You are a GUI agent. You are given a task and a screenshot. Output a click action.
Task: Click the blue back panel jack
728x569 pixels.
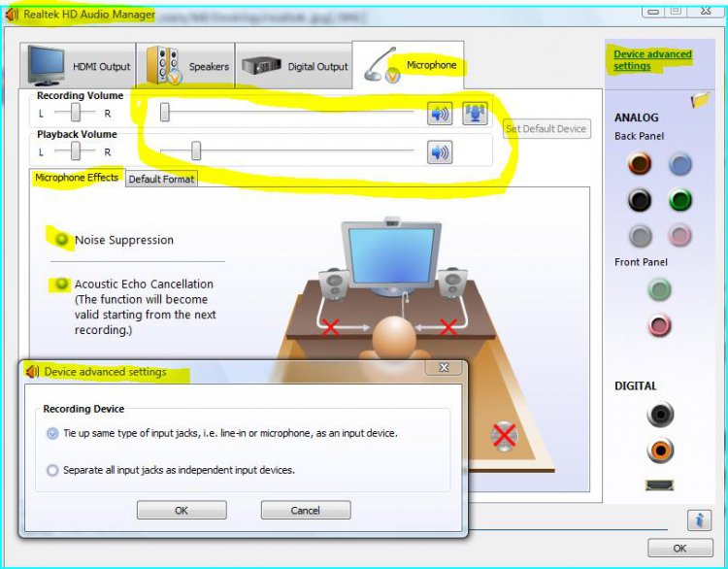click(680, 164)
